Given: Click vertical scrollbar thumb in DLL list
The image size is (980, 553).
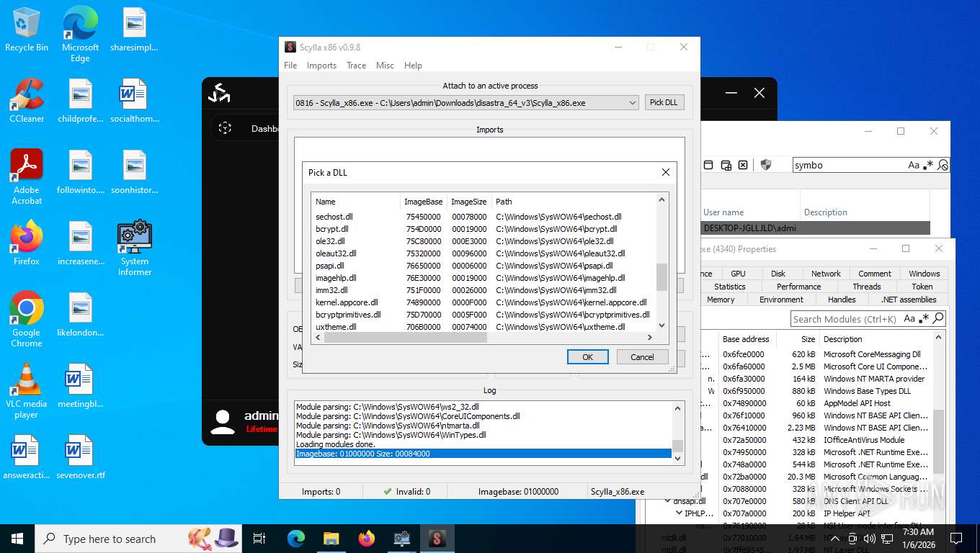Looking at the screenshot, I should [x=661, y=276].
